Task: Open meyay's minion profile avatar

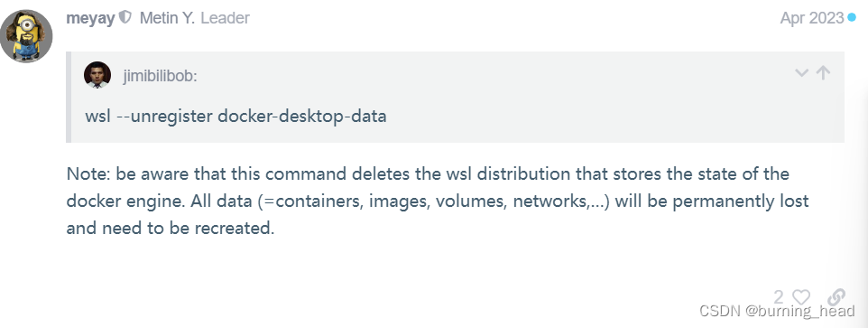Action: tap(26, 36)
